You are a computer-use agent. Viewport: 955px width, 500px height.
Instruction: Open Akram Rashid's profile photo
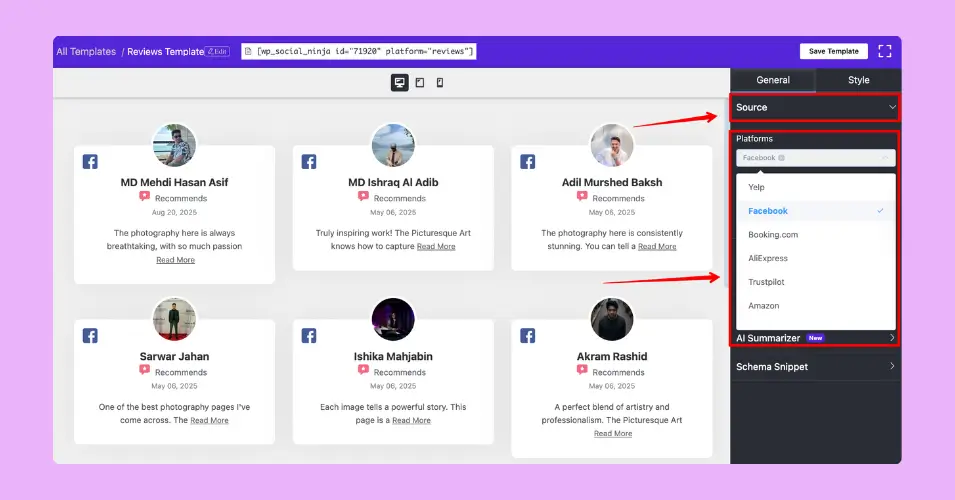[611, 319]
